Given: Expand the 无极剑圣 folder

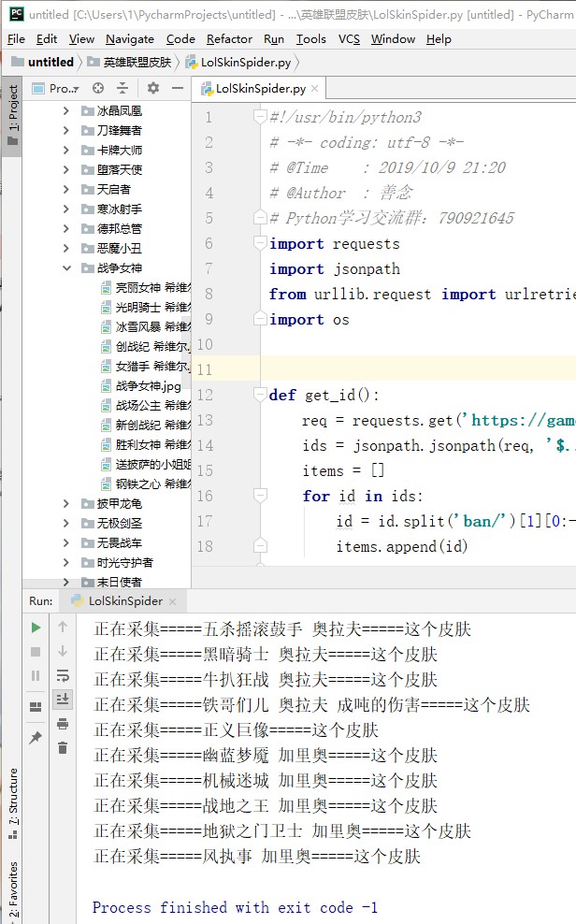Looking at the screenshot, I should [66, 524].
